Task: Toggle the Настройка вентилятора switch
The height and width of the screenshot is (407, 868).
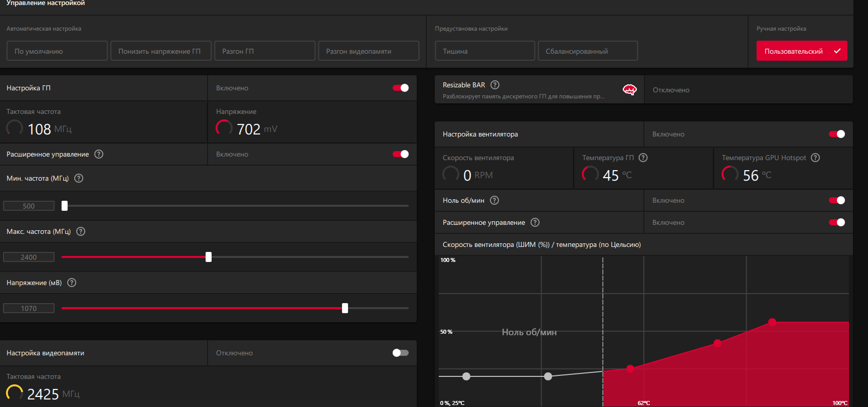Action: point(837,134)
